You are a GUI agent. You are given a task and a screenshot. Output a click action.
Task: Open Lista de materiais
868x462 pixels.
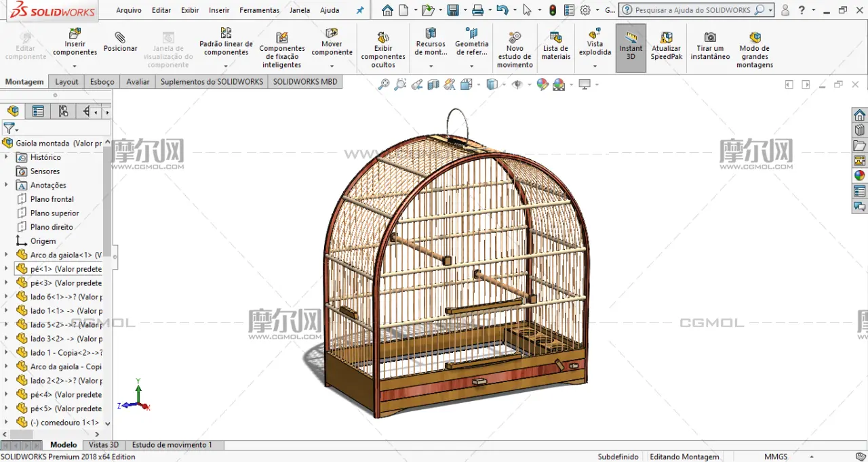pyautogui.click(x=555, y=46)
